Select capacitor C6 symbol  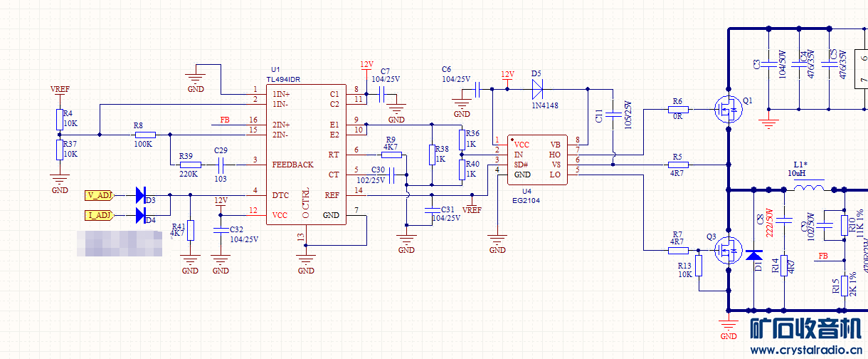tap(477, 90)
